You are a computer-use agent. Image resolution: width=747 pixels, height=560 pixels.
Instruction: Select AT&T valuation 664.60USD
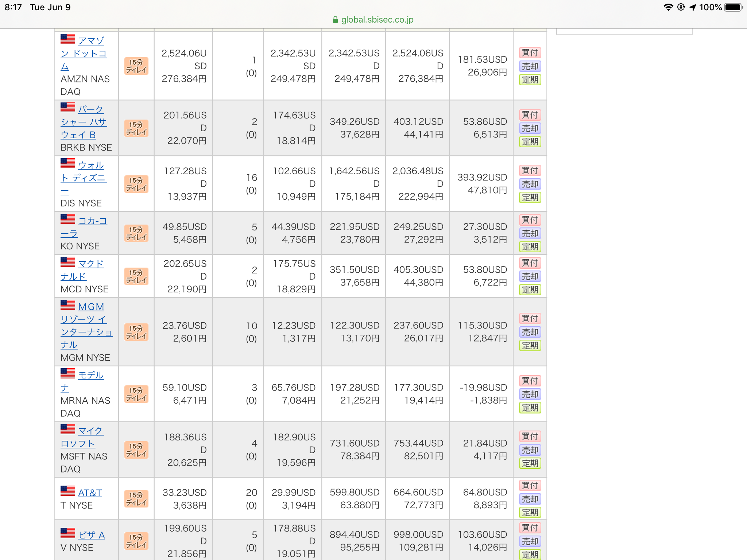coord(418,493)
